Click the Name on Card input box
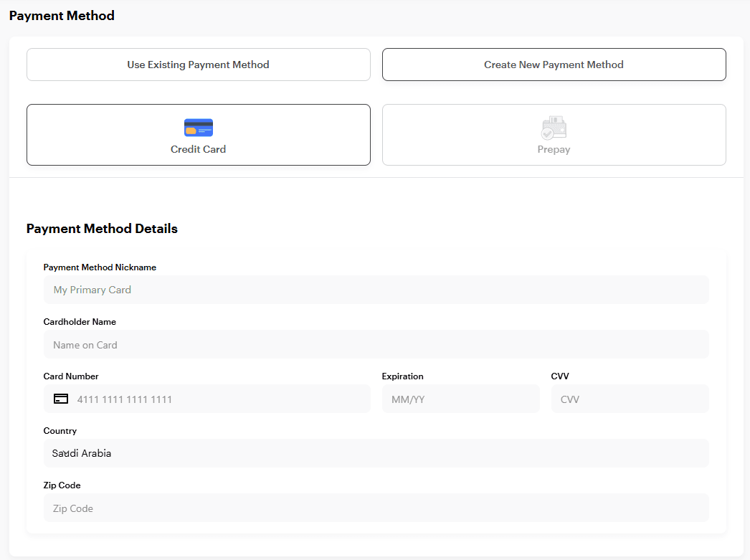 (376, 344)
